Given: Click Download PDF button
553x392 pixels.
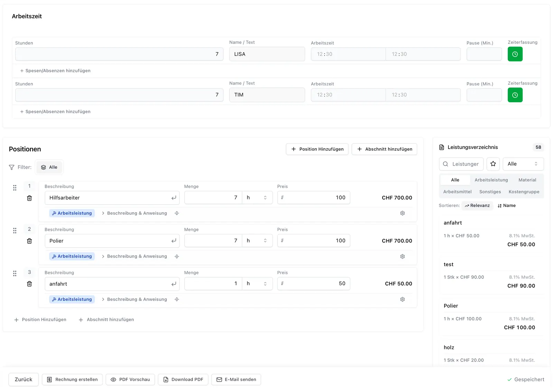Looking at the screenshot, I should [183, 380].
